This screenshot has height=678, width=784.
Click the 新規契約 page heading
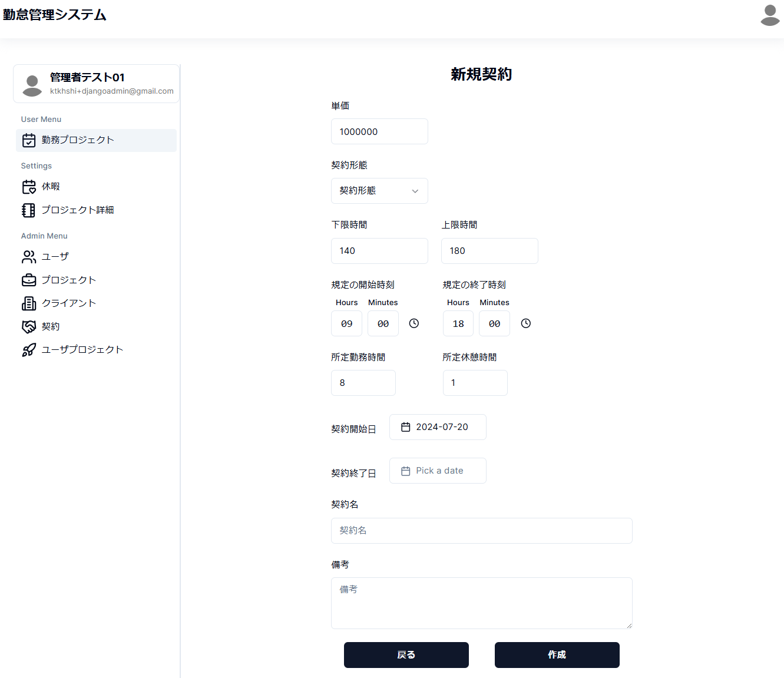(482, 74)
